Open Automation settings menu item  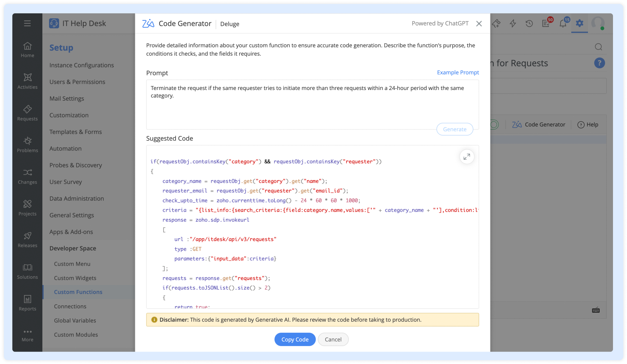[65, 148]
